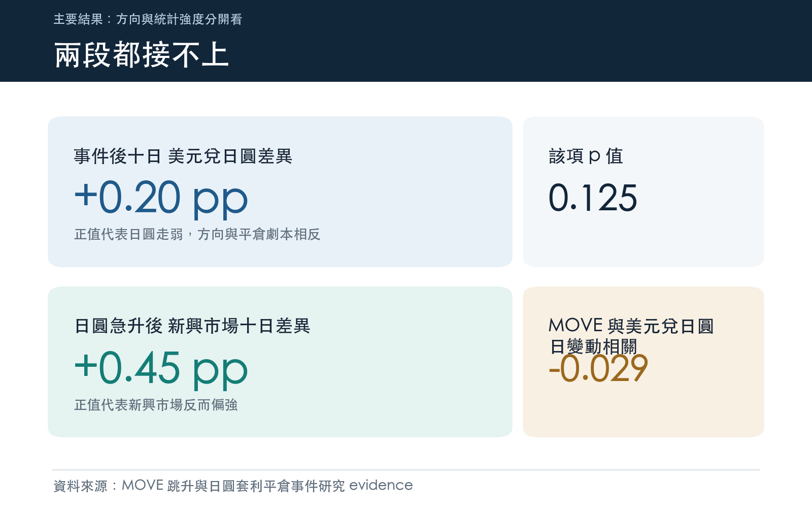This screenshot has height=508, width=812.
Task: Click the +0.45 pp value
Action: pos(161,369)
